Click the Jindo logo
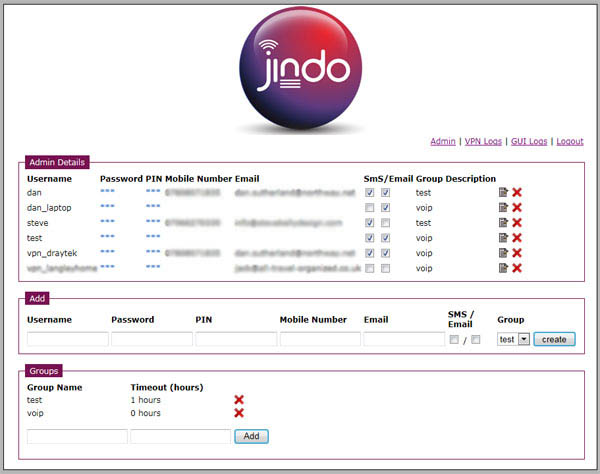This screenshot has width=600, height=474. point(301,68)
